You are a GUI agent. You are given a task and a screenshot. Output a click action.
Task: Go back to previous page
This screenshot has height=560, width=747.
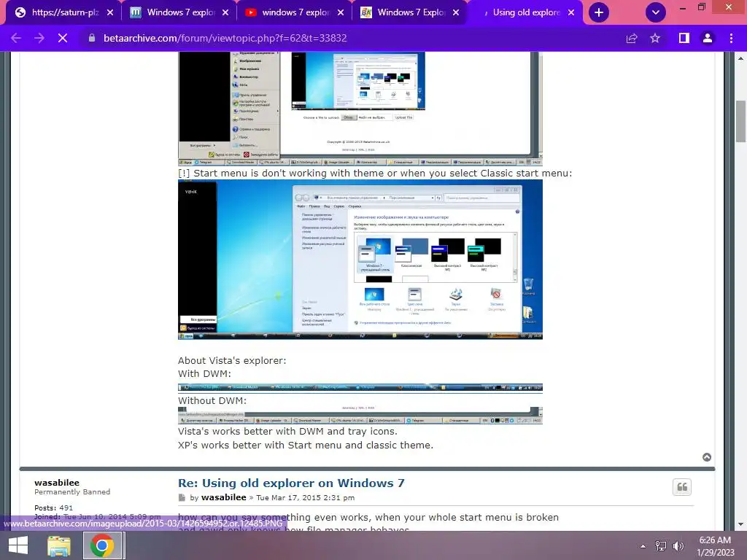pos(16,38)
